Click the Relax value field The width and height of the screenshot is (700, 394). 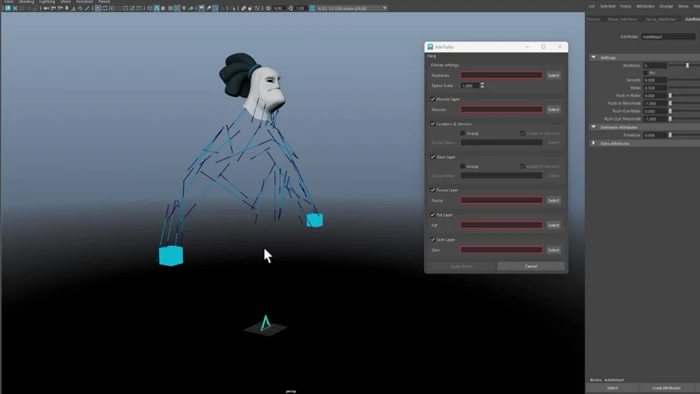click(x=655, y=88)
